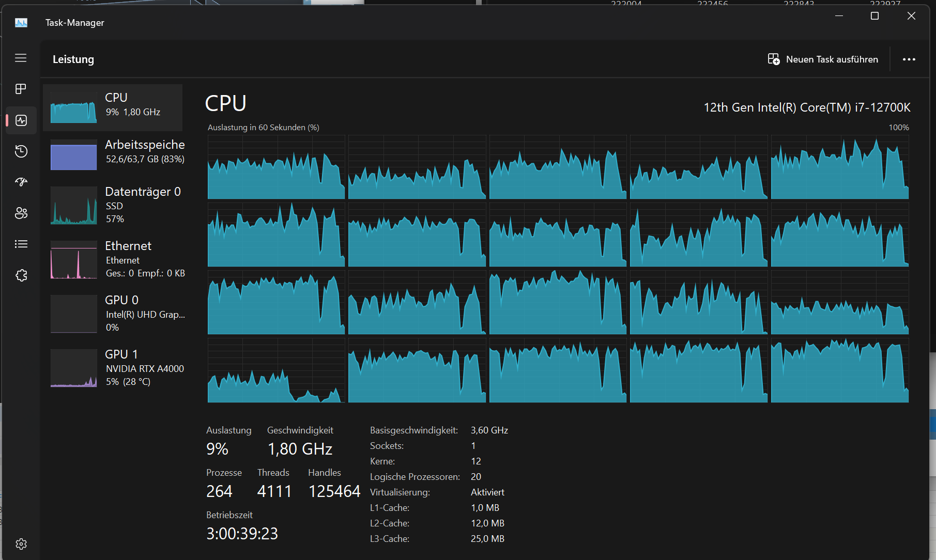Image resolution: width=936 pixels, height=560 pixels.
Task: Click the Threads count 4111
Action: click(x=274, y=491)
